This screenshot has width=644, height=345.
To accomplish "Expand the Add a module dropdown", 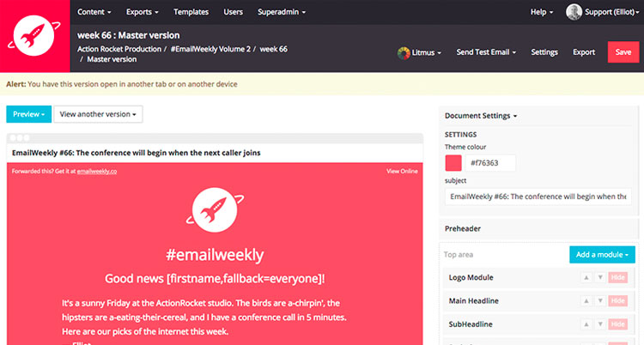I will point(602,255).
